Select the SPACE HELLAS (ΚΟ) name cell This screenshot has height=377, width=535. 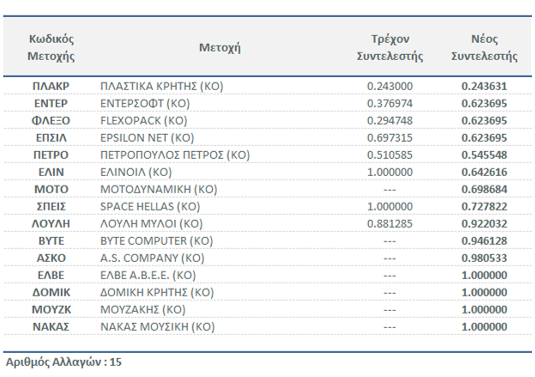150,206
